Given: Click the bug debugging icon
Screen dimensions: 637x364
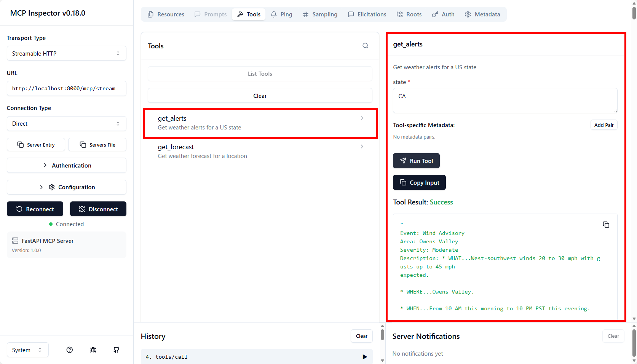Looking at the screenshot, I should tap(93, 350).
